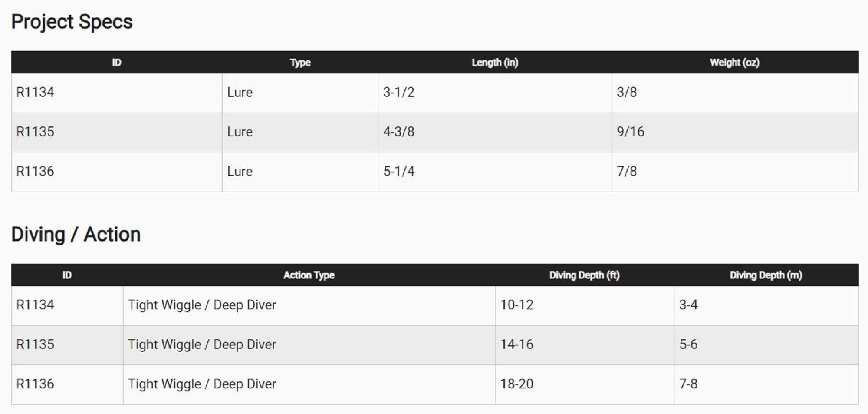The width and height of the screenshot is (868, 414).
Task: Select the Diving Depth (ft) header
Action: 584,275
